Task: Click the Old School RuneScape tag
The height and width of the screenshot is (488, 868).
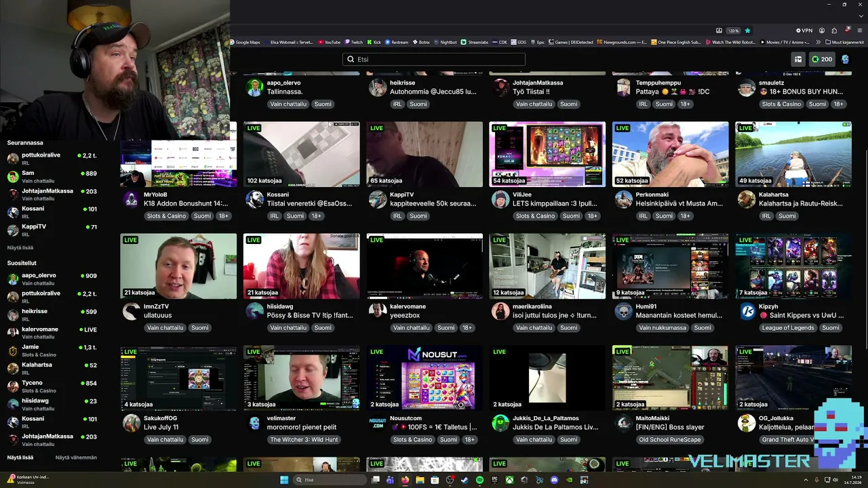Action: (669, 439)
